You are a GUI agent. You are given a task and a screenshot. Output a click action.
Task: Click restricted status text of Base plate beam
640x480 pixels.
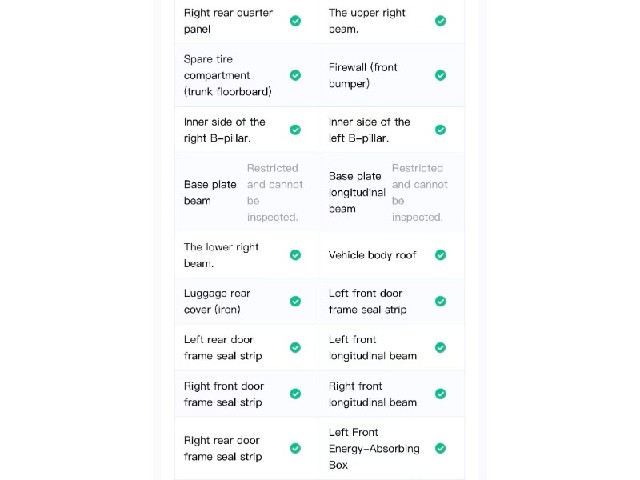(x=275, y=192)
